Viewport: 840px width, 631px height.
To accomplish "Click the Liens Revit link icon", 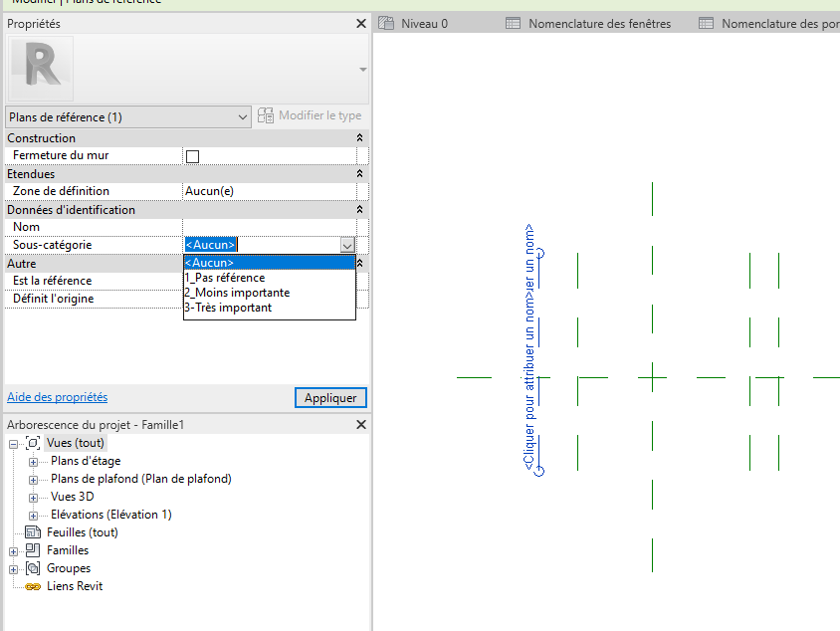I will click(33, 586).
